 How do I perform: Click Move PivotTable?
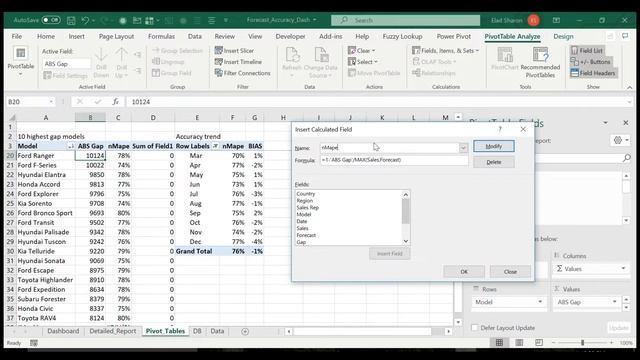[374, 73]
